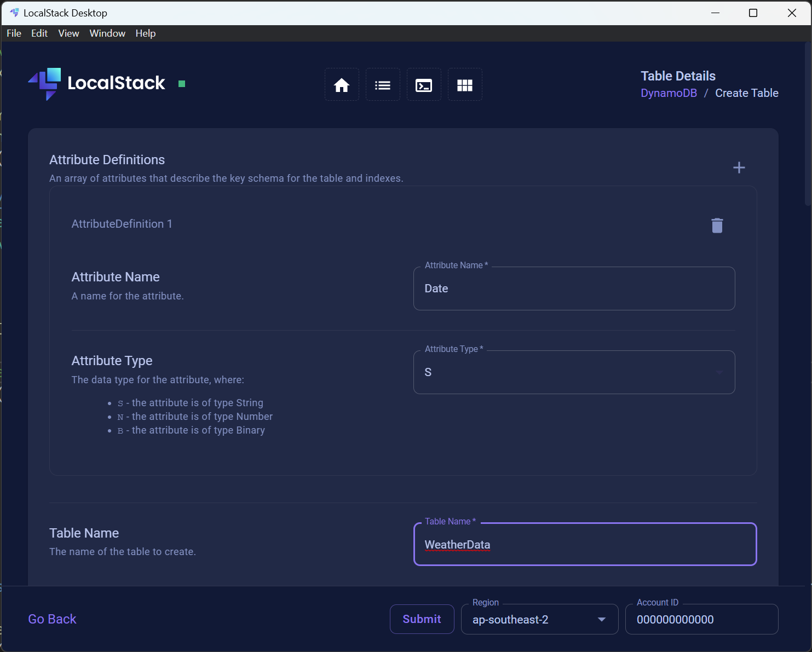Click the LocalStack logo
The height and width of the screenshot is (652, 812).
96,84
